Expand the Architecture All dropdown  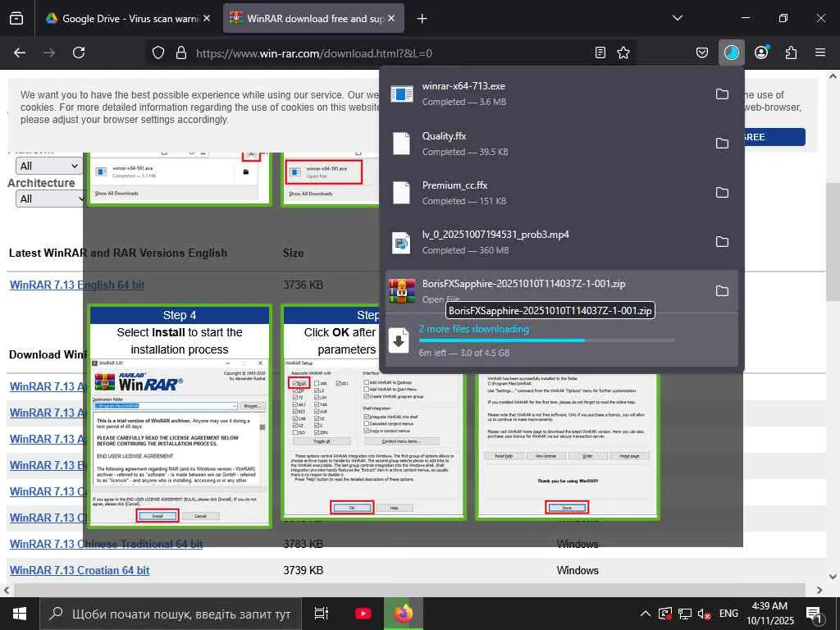[x=50, y=199]
